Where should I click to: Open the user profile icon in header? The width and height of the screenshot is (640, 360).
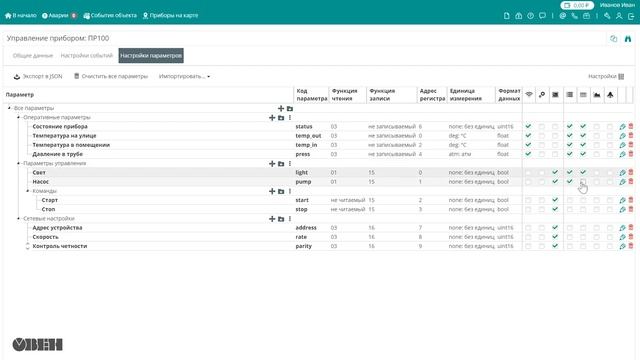point(619,16)
